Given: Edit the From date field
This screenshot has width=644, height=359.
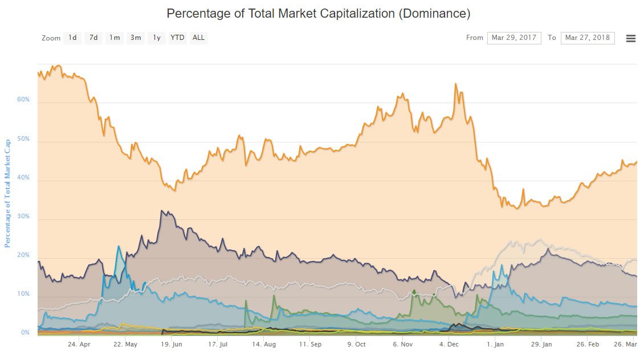Looking at the screenshot, I should pyautogui.click(x=514, y=38).
